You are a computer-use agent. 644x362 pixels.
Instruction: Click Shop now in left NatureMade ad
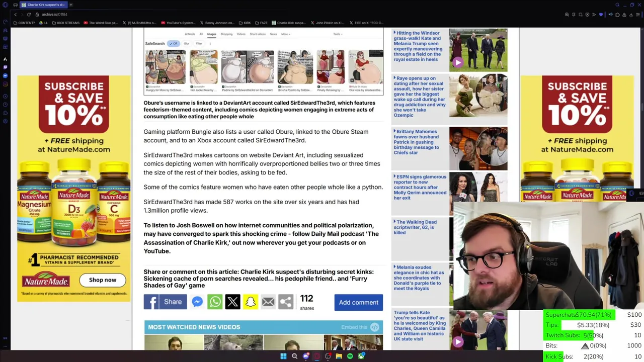click(102, 280)
